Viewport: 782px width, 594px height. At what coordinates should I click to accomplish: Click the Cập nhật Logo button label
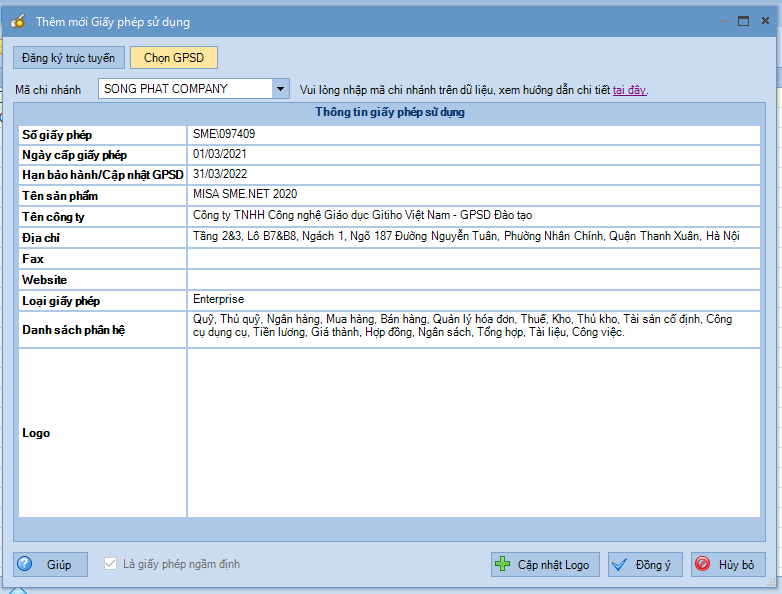coord(553,565)
